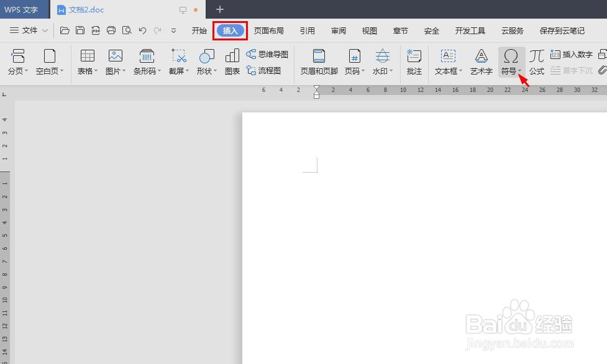This screenshot has height=364, width=607.
Task: Insert a picture with 图片
Action: point(116,61)
